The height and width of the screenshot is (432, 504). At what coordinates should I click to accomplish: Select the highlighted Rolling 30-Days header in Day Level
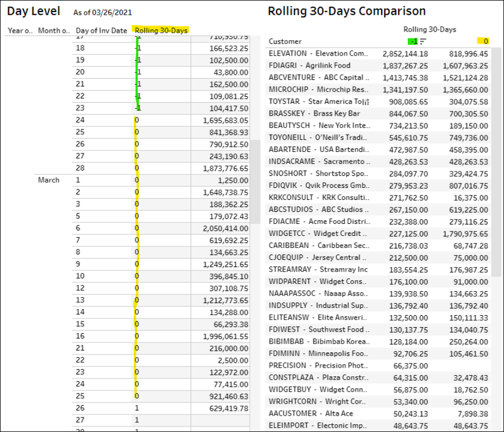click(x=161, y=31)
